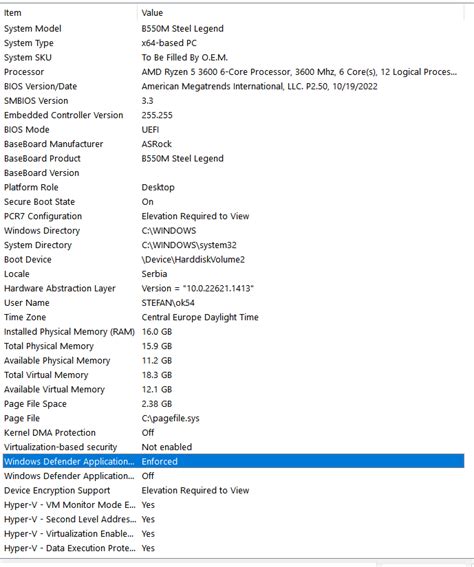This screenshot has width=474, height=567.
Task: Select the Platform Role row
Action: click(233, 188)
